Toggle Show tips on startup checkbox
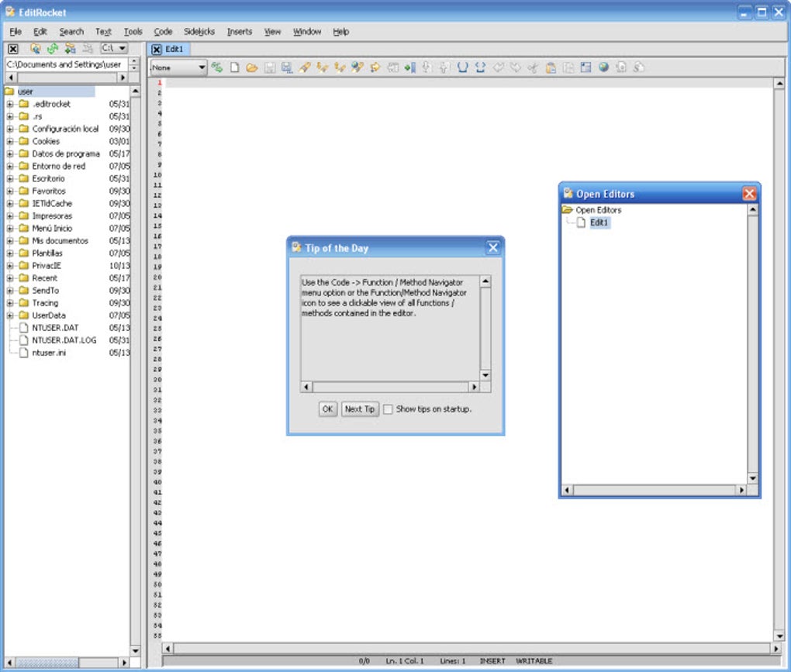Screen dimensions: 791x672 [388, 409]
